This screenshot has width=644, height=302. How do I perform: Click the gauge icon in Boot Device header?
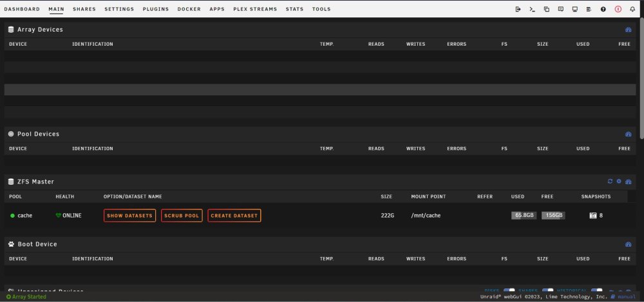(628, 244)
